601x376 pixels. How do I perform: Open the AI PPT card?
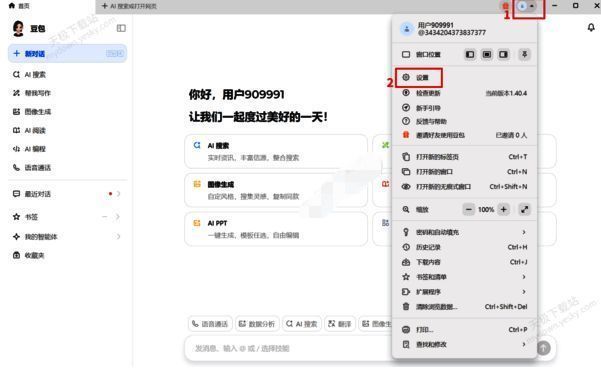(276, 229)
